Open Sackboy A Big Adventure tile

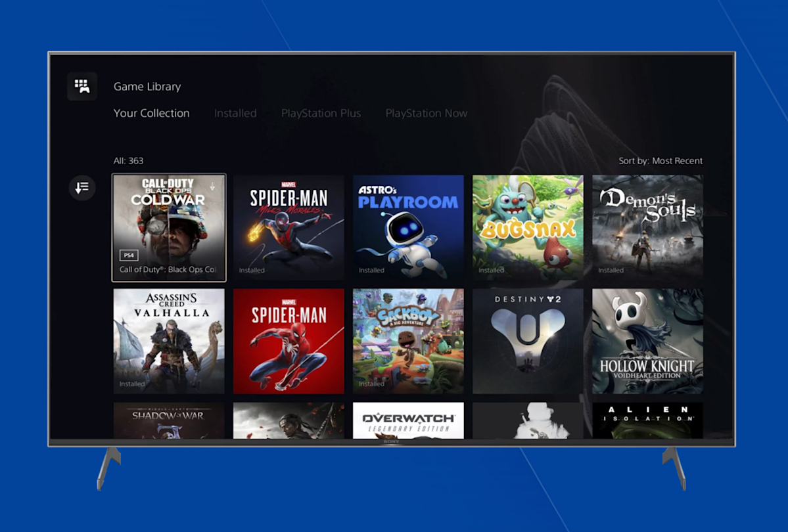click(x=408, y=341)
